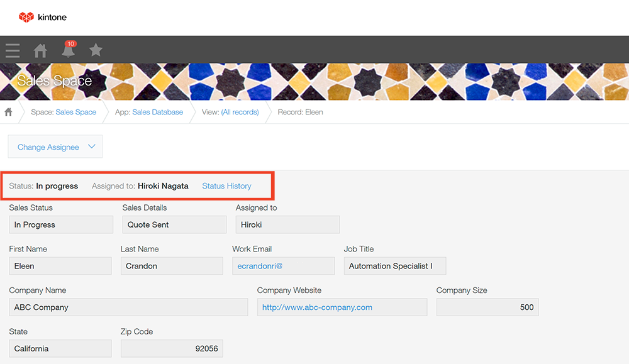
Task: Click the Sales Space banner title
Action: click(55, 81)
